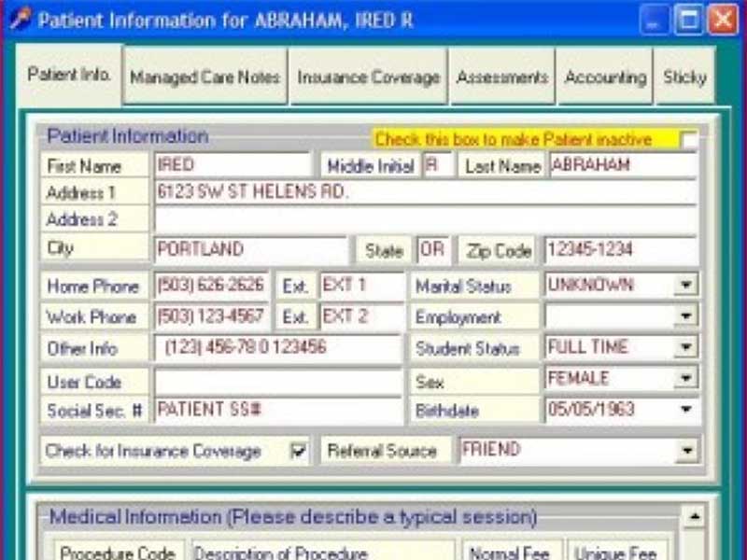The height and width of the screenshot is (560, 747).
Task: Expand the Referral Source dropdown
Action: 687,450
